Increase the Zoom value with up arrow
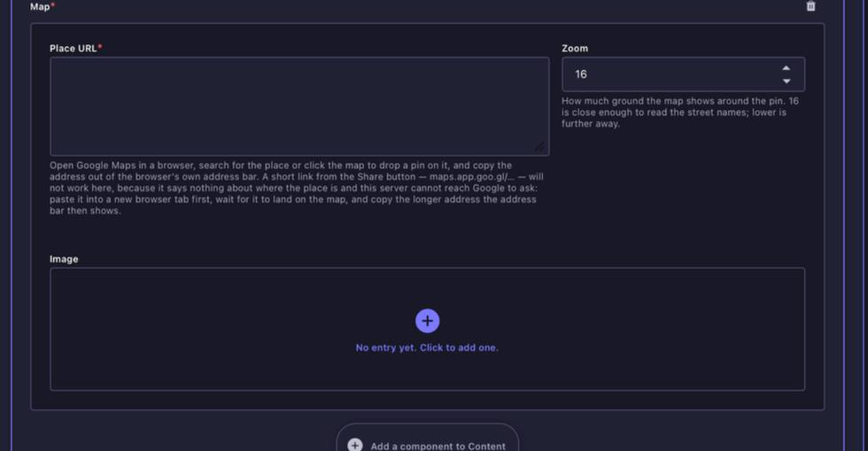 pyautogui.click(x=787, y=68)
